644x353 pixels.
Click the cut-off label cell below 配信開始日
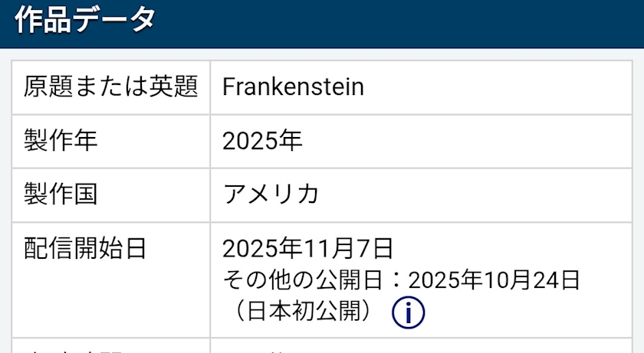(111, 346)
